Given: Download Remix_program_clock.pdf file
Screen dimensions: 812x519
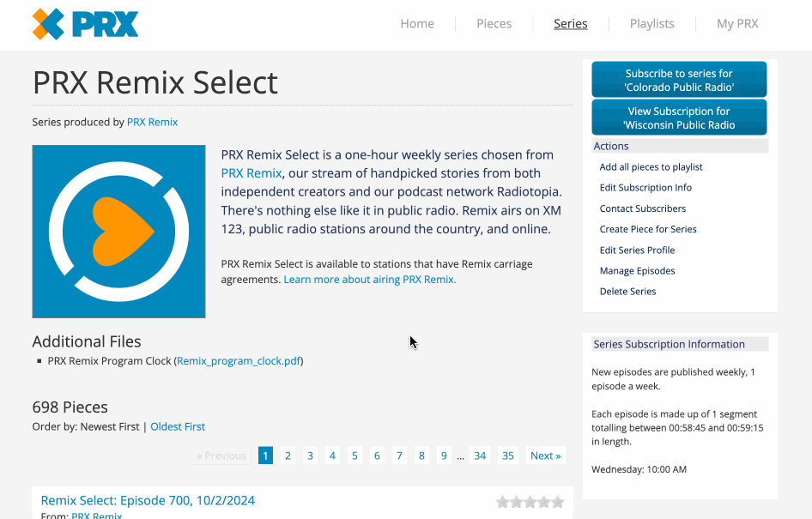Looking at the screenshot, I should tap(239, 360).
